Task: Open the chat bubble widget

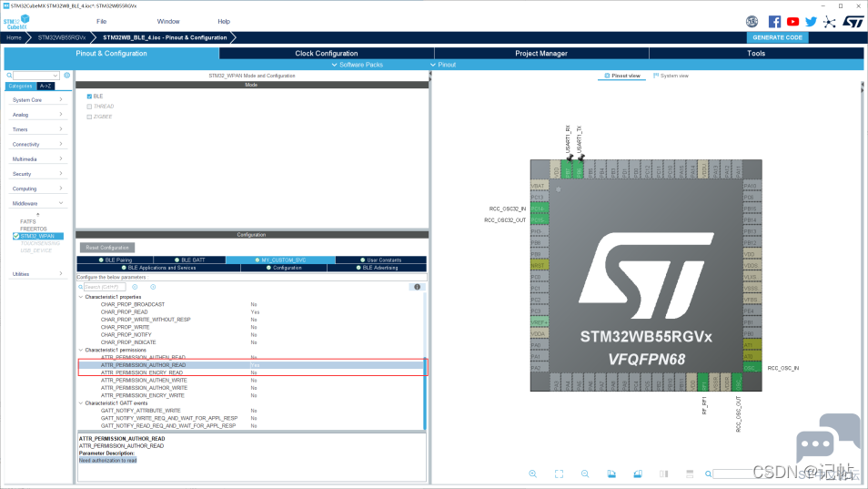Action: click(827, 439)
